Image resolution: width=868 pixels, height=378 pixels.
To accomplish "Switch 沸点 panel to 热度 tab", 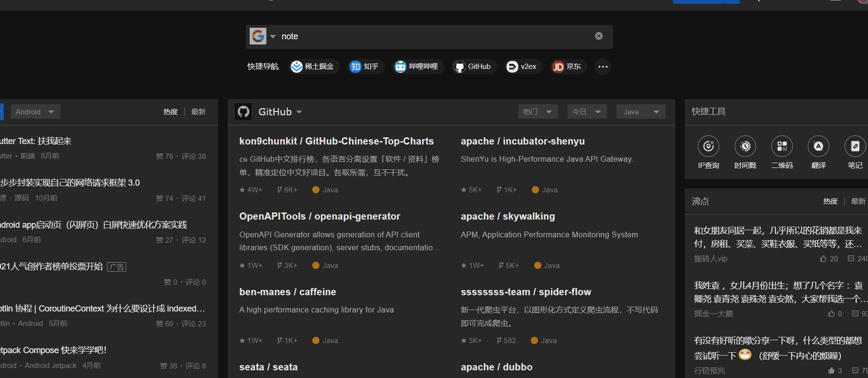I will tap(830, 201).
